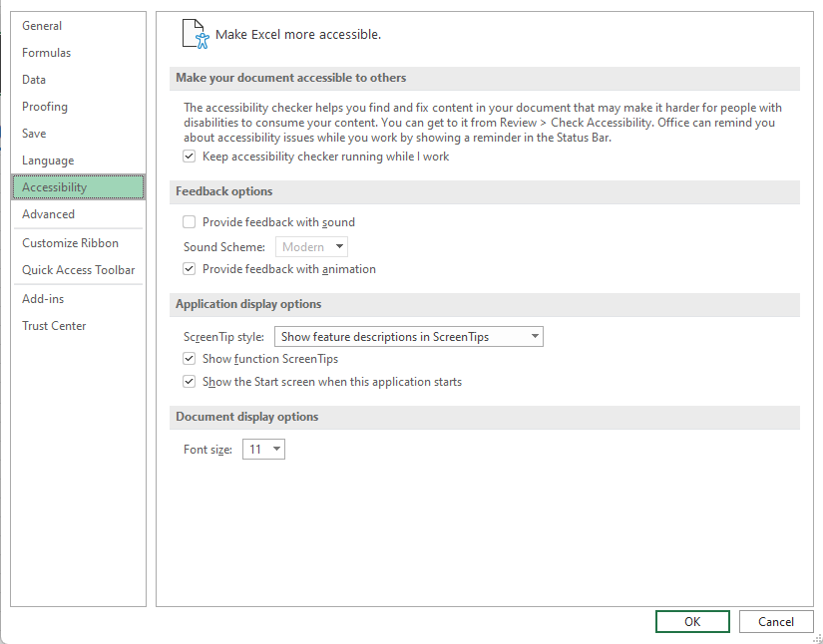Click the Font size label

point(207,450)
